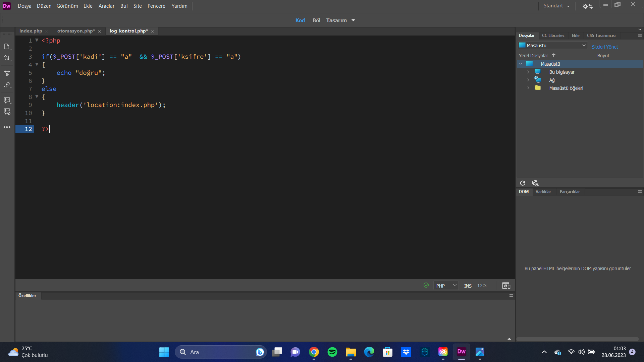The width and height of the screenshot is (644, 362).
Task: Collapse code block at line 4
Action: (37, 64)
